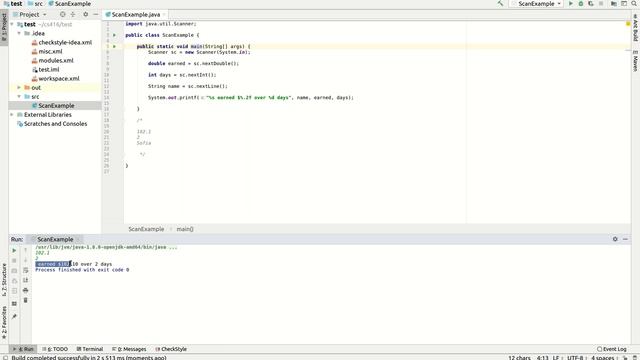The image size is (640, 360).
Task: Select workspace.xml in the project tree
Action: pyautogui.click(x=55, y=78)
